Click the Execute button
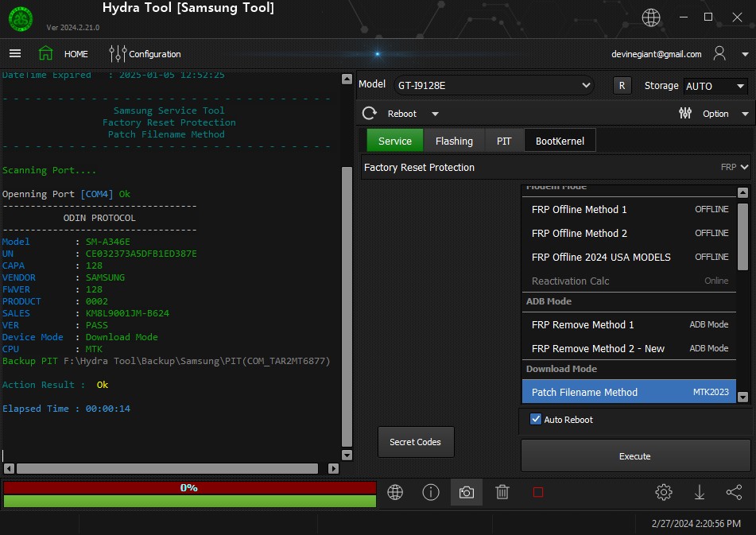 635,456
